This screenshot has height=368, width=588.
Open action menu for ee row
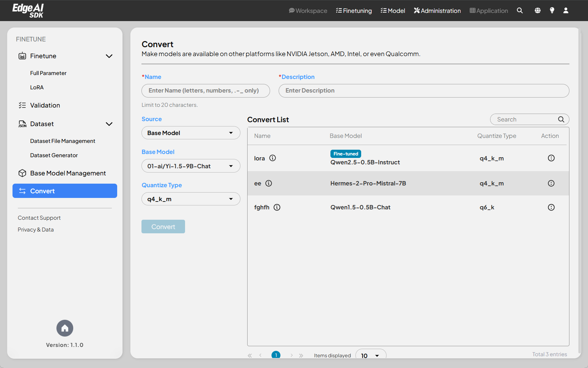click(551, 183)
